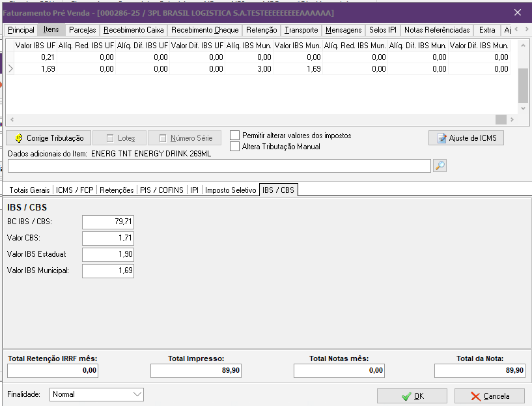The height and width of the screenshot is (406, 532).
Task: Open the Transporte tab
Action: 301,30
